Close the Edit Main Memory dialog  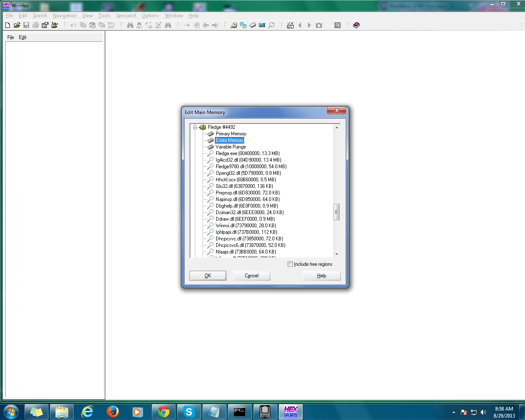[x=337, y=111]
